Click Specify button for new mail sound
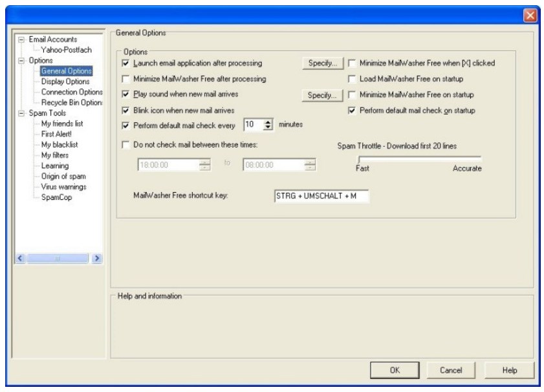 [x=322, y=95]
